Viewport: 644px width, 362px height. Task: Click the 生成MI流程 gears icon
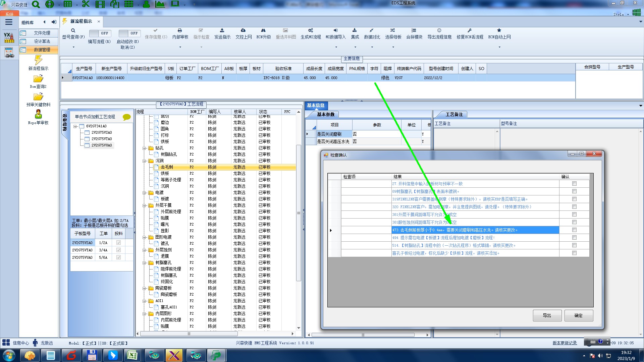tap(311, 31)
